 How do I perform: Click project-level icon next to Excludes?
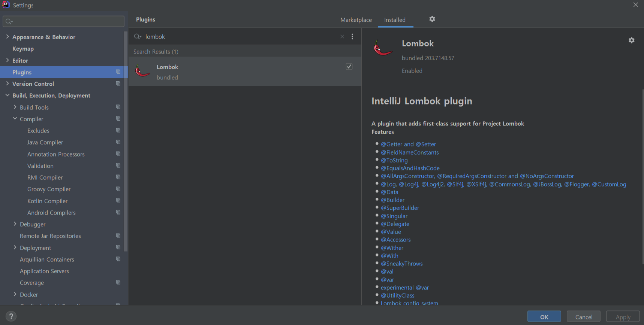tap(118, 130)
